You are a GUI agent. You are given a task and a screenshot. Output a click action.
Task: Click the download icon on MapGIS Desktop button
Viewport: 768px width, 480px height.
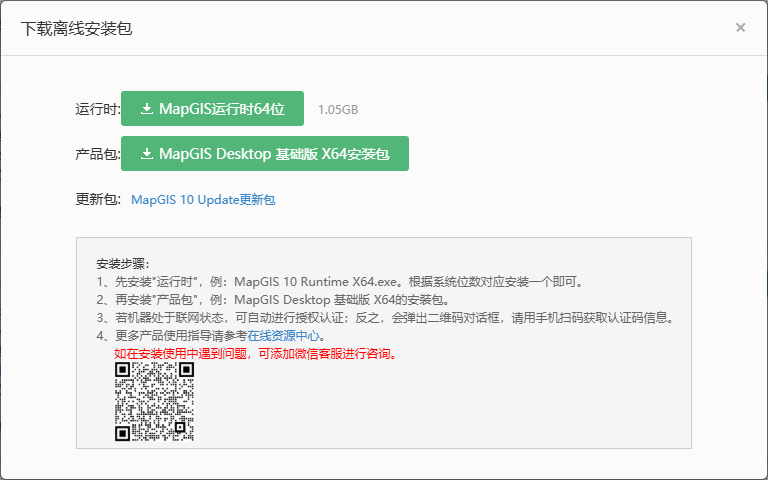click(x=147, y=155)
